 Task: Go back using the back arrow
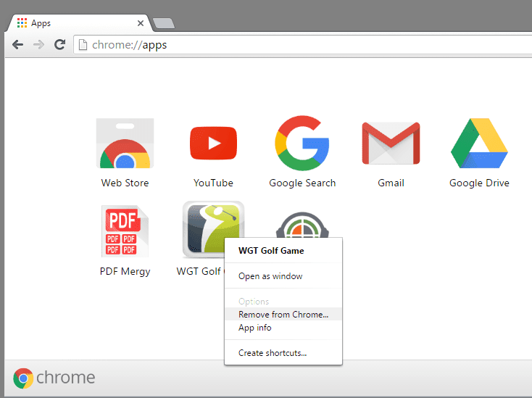pyautogui.click(x=17, y=44)
